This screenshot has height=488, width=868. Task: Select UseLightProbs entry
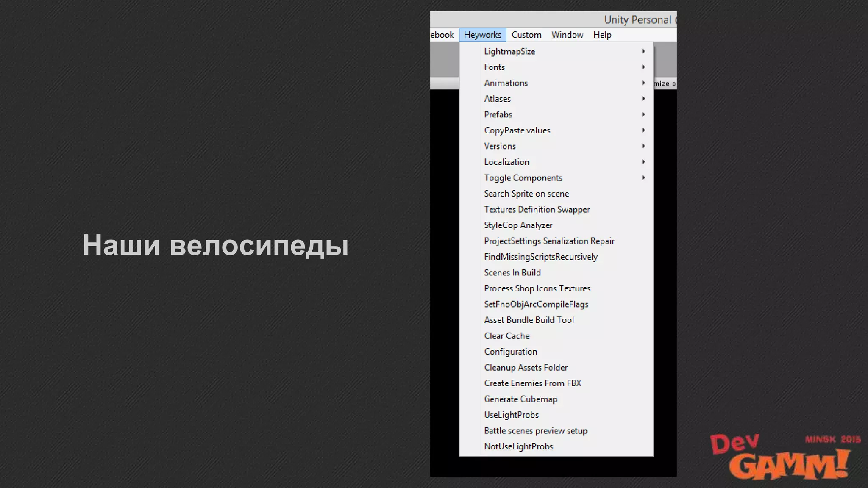[x=556, y=415]
